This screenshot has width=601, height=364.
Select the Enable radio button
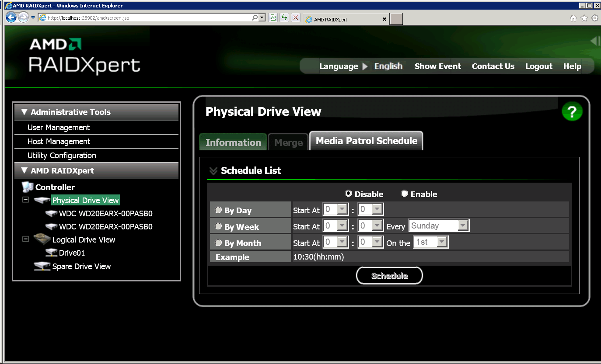pos(405,193)
